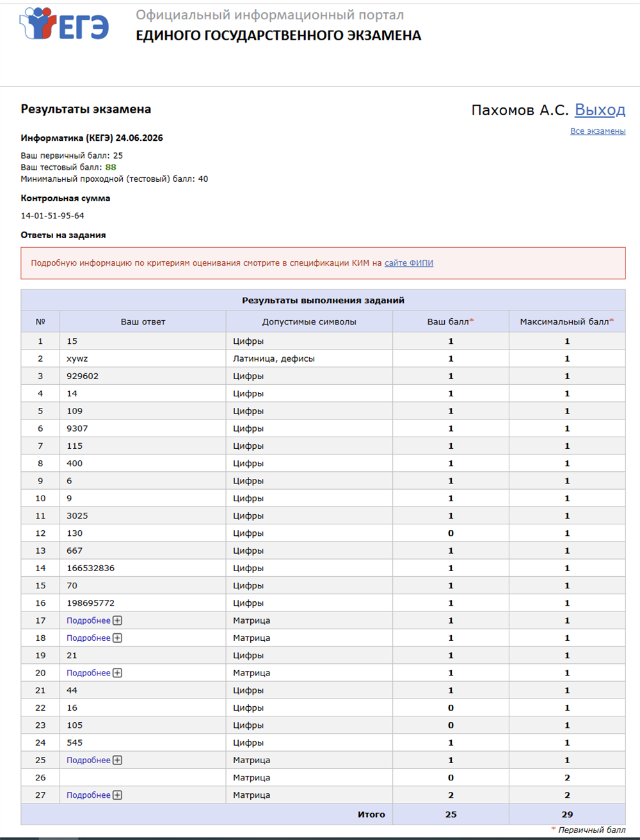Click the Допустимые символы column header

[x=309, y=322]
